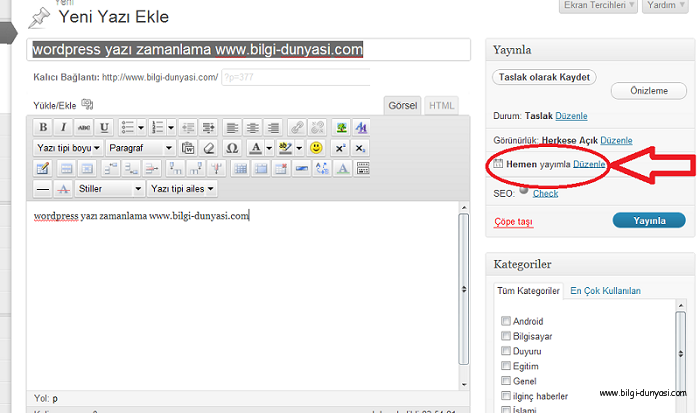The image size is (700, 413).
Task: Apply subscript formatting
Action: pos(360,148)
